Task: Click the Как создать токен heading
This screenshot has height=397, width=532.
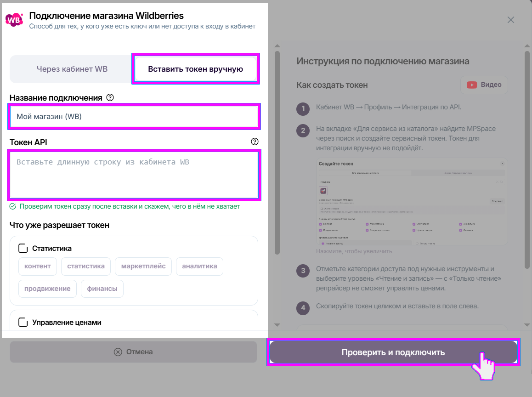Action: point(332,85)
